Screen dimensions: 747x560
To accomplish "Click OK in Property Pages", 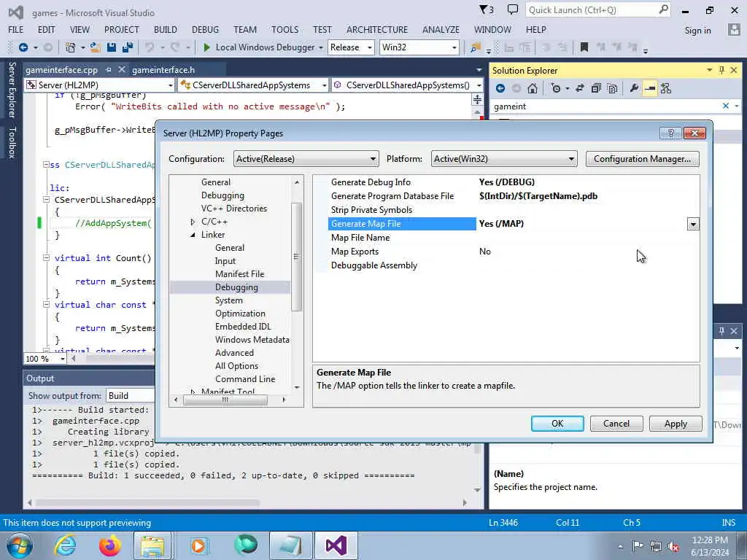I will [x=557, y=424].
